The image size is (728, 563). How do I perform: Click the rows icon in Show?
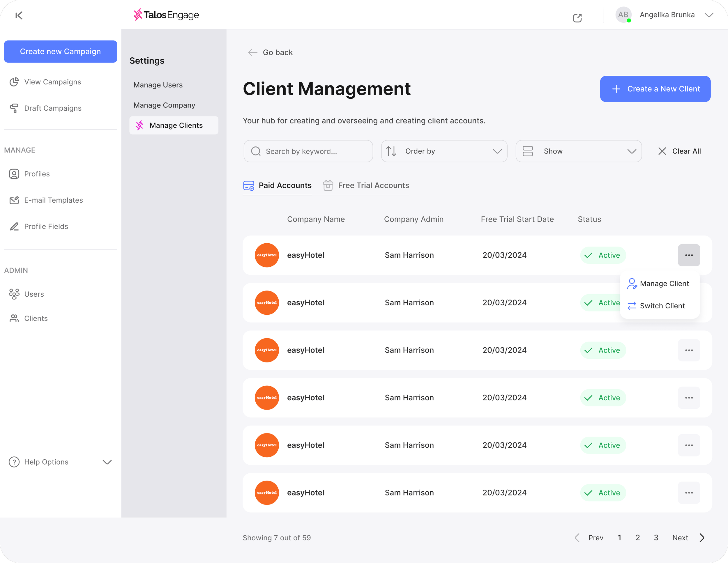(x=527, y=151)
